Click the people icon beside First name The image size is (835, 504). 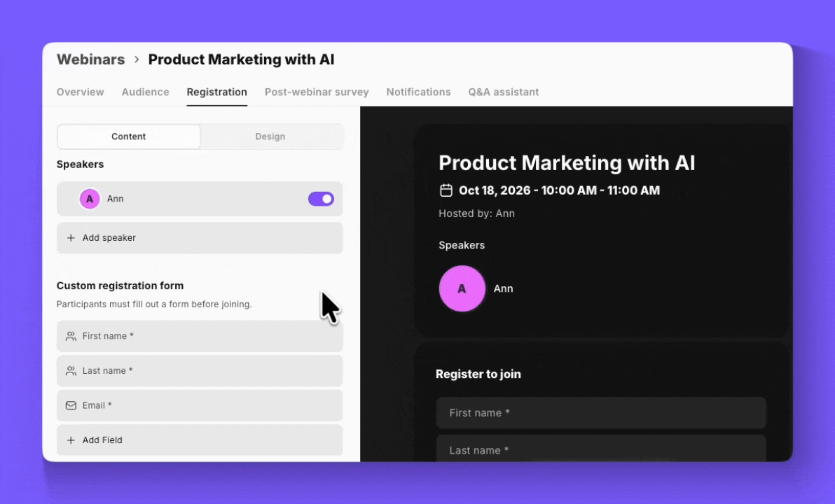[x=71, y=337]
